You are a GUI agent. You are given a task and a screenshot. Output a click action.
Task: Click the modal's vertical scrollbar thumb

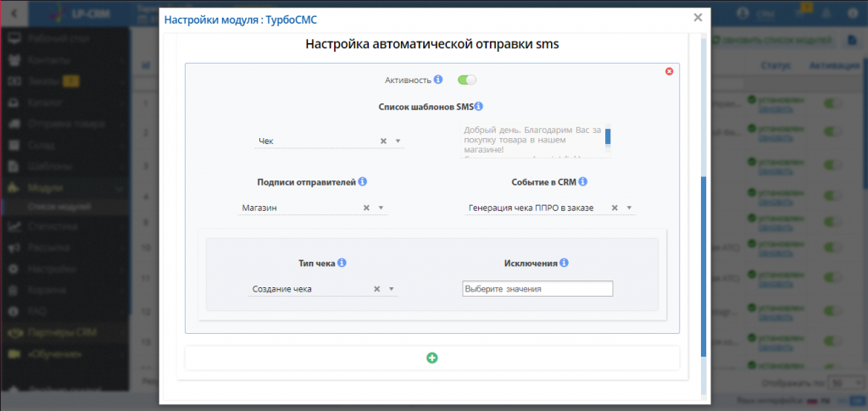click(704, 267)
